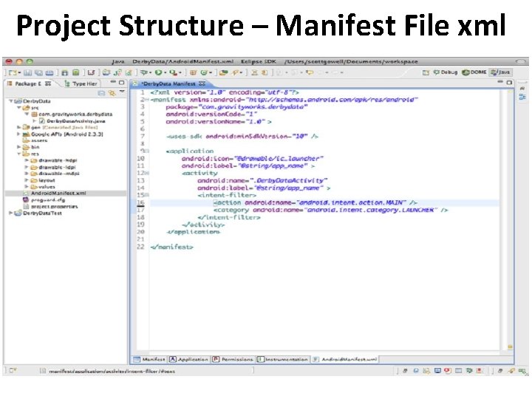Viewport: 532px width, 399px height.
Task: Open the Android Virtual Device Manager icon
Action: coord(75,72)
